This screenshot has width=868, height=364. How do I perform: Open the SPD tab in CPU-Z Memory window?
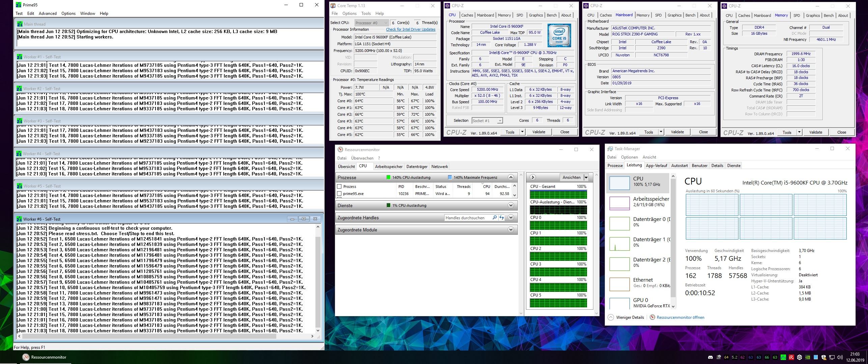[x=796, y=16]
